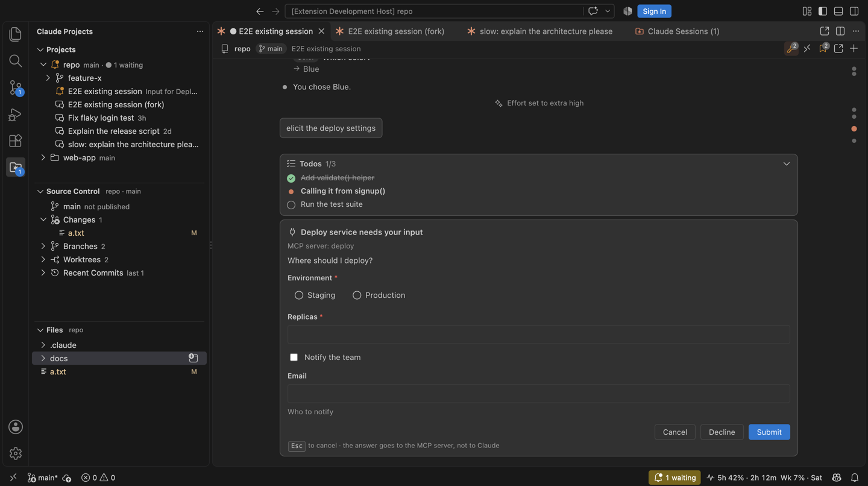Screen dimensions: 868x486
Task: Toggle the bottom panel from the title bar
Action: click(838, 11)
